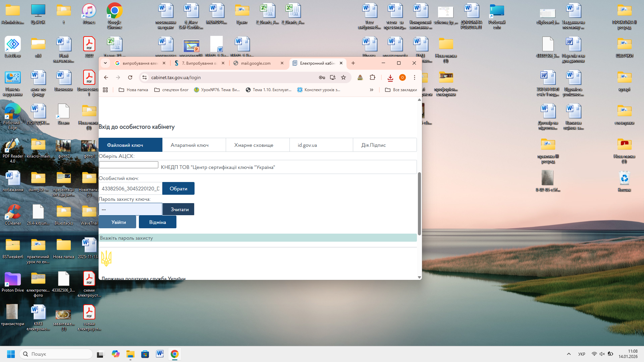
Task: Open Chrome extensions puzzle icon
Action: pos(372,77)
